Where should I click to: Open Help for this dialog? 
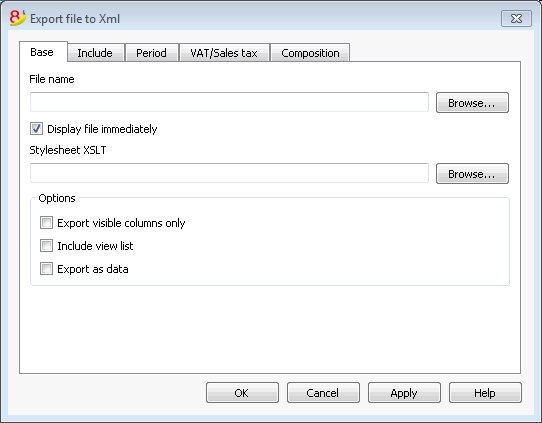pos(485,393)
